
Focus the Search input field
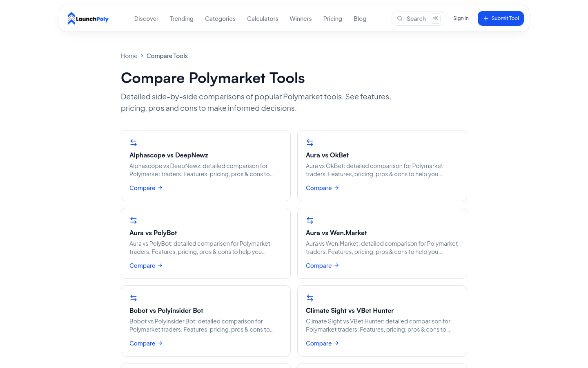[x=418, y=18]
